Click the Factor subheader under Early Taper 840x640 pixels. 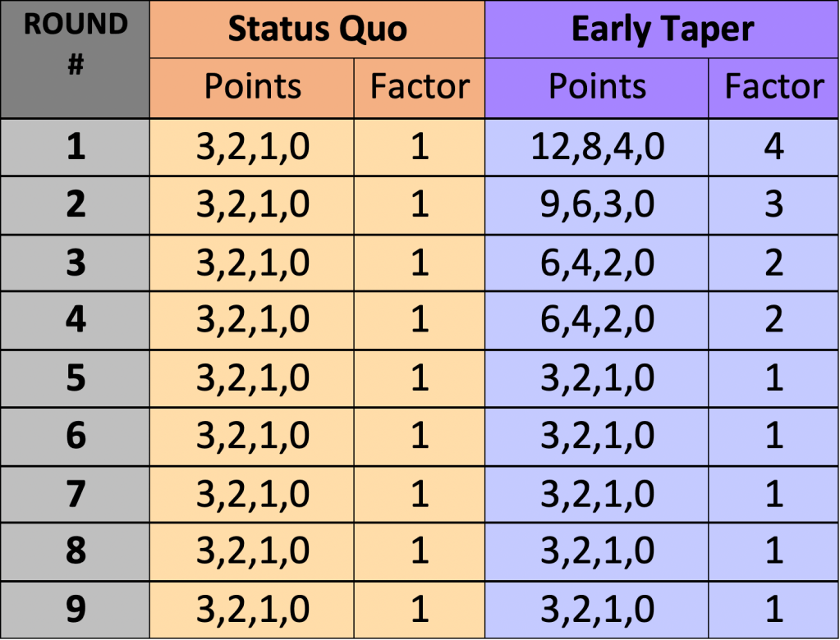pos(773,87)
